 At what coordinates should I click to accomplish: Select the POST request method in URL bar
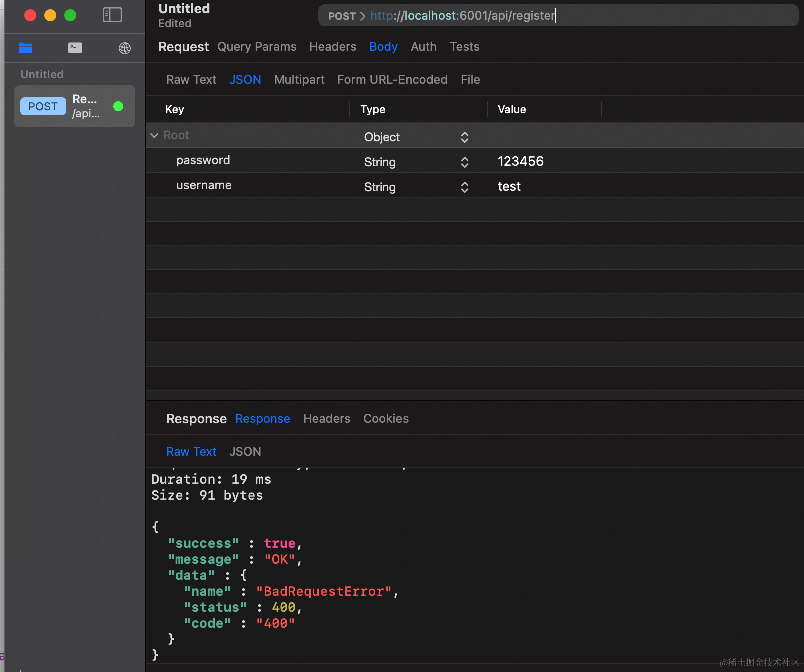pyautogui.click(x=342, y=16)
